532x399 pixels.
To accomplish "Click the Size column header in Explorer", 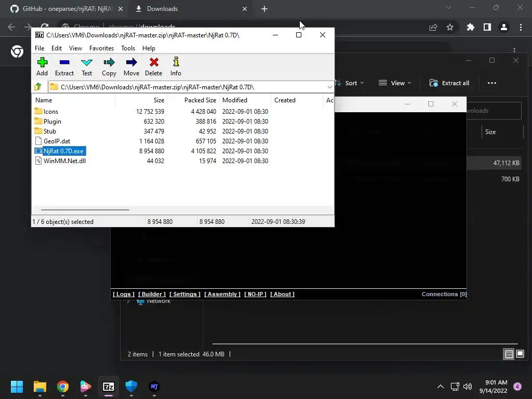I will [x=490, y=132].
